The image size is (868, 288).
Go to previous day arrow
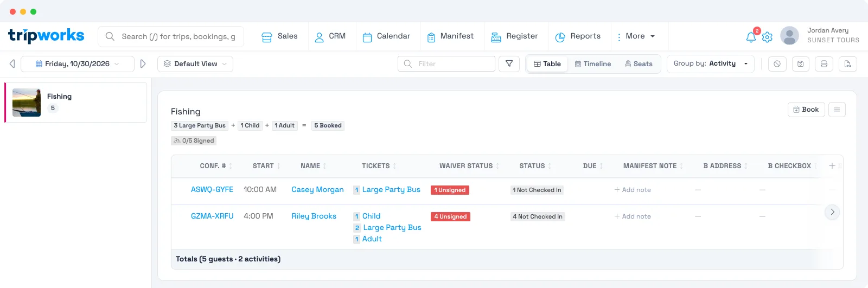pyautogui.click(x=12, y=64)
